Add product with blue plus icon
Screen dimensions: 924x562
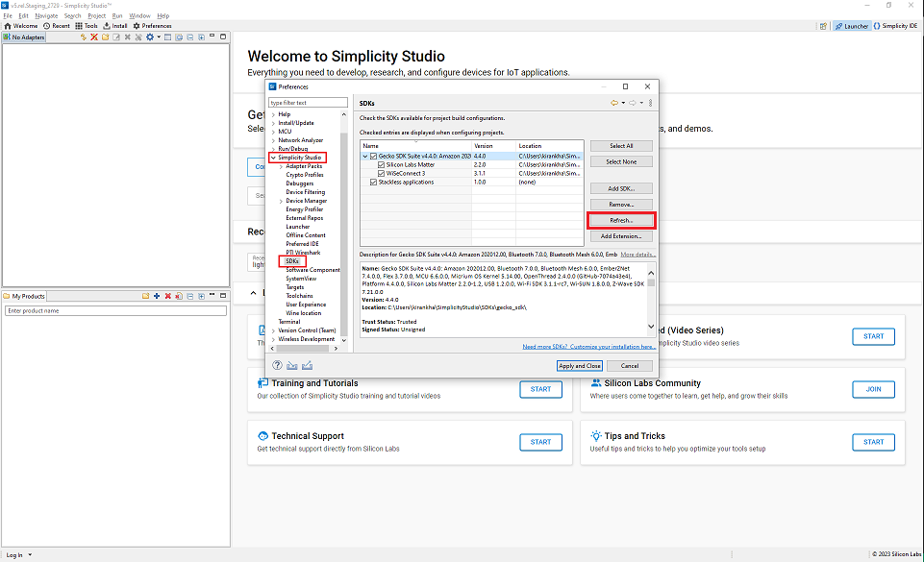point(157,296)
